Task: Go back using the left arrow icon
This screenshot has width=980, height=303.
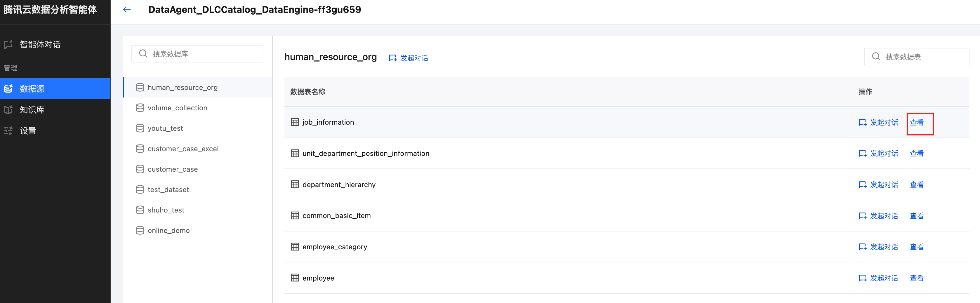Action: [127, 10]
